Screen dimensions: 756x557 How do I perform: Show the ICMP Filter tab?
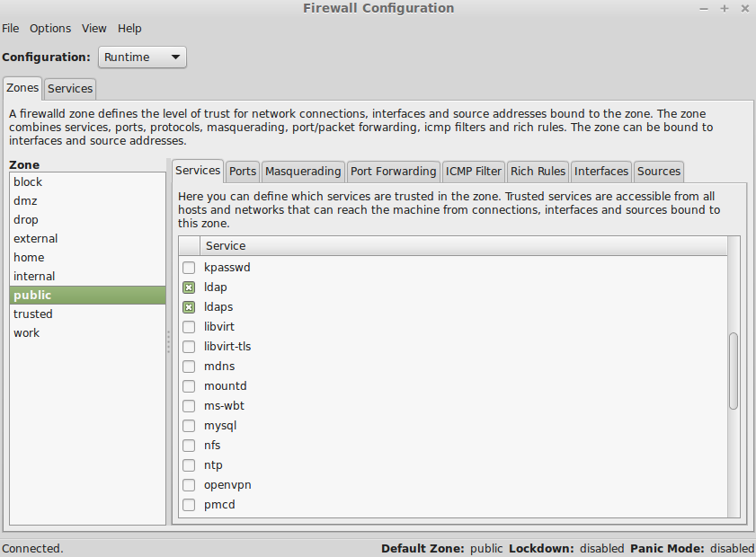pos(474,172)
